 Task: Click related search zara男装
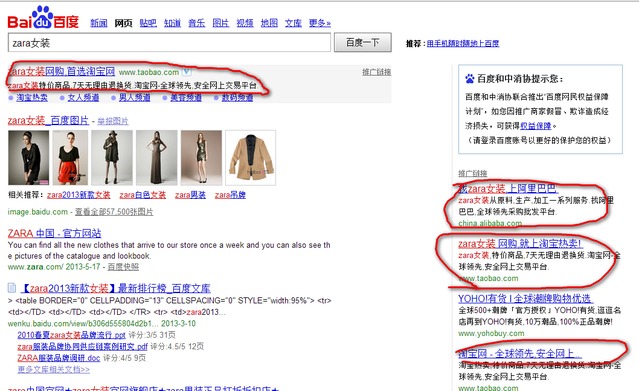click(190, 195)
